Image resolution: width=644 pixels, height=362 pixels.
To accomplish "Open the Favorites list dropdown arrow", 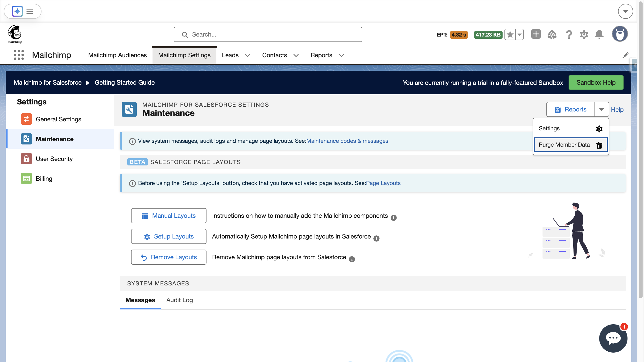I will pos(520,34).
